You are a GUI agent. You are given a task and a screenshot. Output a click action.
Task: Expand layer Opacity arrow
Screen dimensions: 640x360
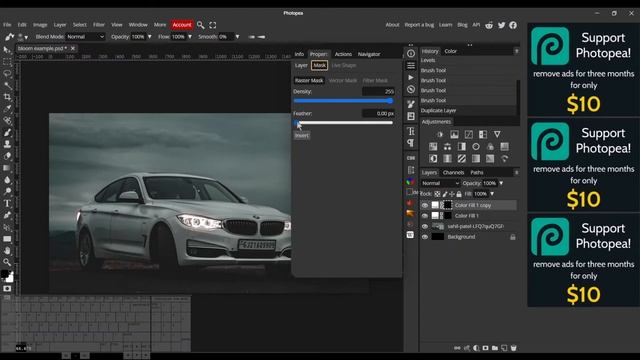pyautogui.click(x=501, y=183)
